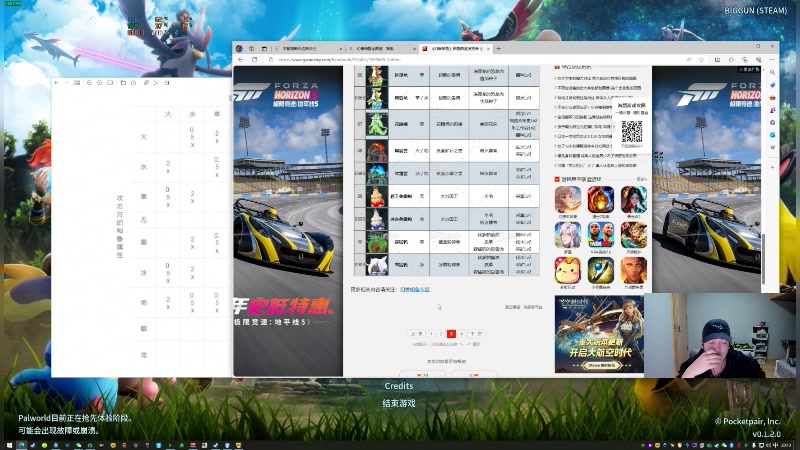Zoom out with the image viewer magnifier

[x=99, y=83]
